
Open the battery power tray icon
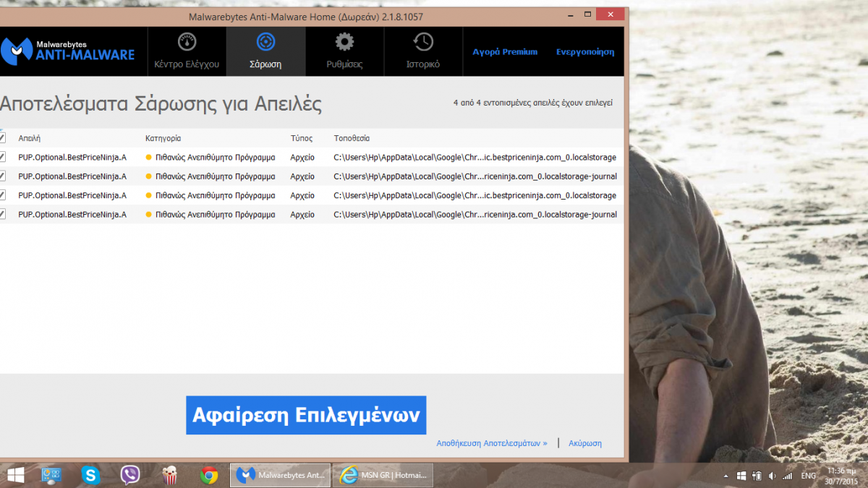click(757, 476)
